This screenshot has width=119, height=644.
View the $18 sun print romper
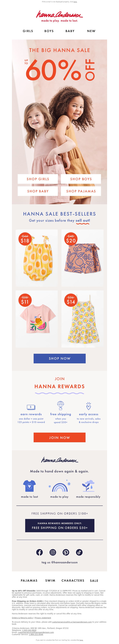pos(37,258)
